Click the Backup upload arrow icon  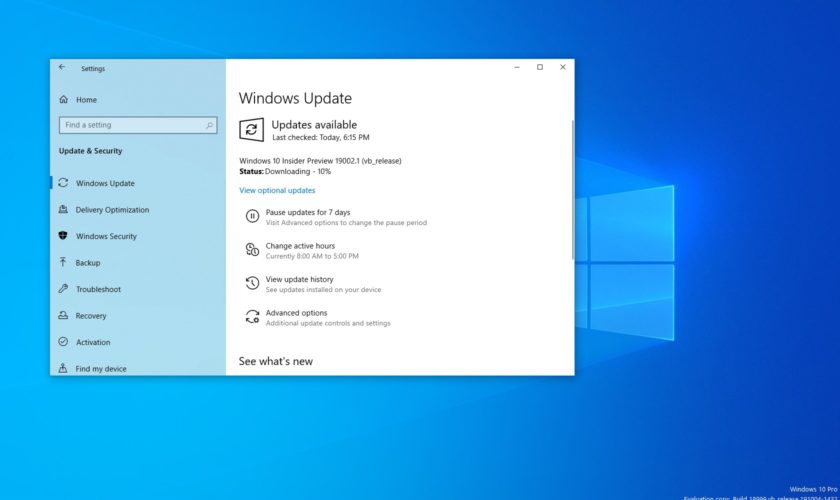tap(63, 262)
